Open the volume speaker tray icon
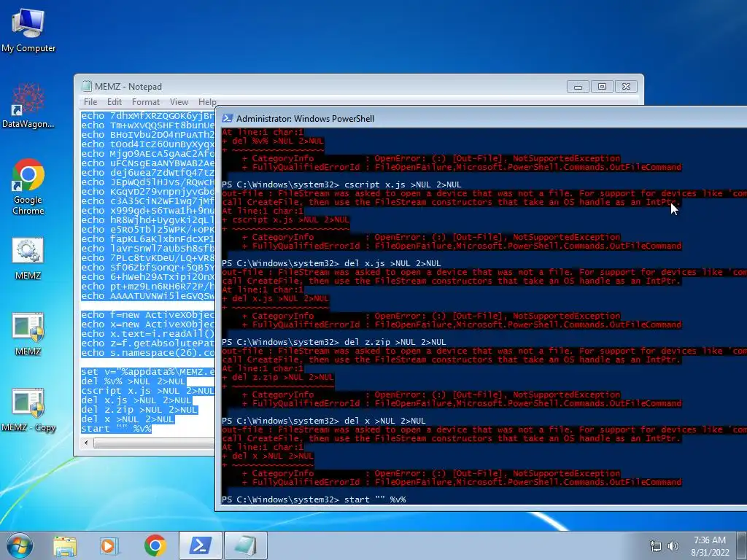Screen dimensions: 747x560 pyautogui.click(x=673, y=546)
